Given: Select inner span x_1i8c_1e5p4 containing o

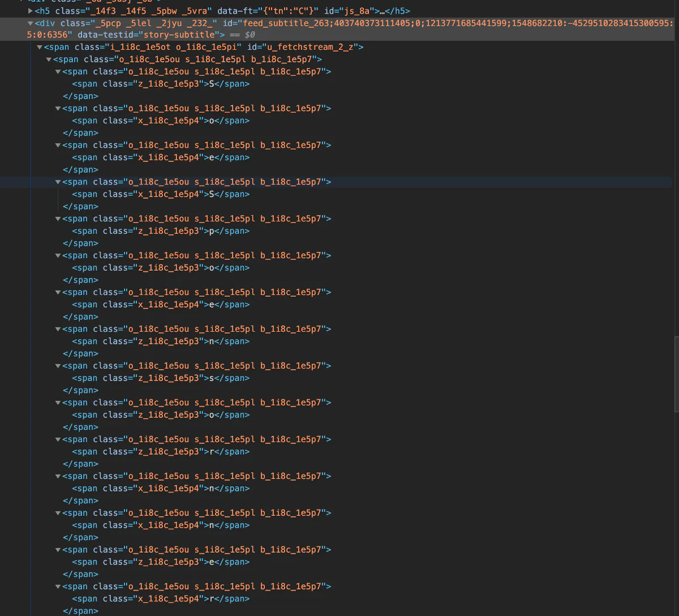Looking at the screenshot, I should click(161, 121).
